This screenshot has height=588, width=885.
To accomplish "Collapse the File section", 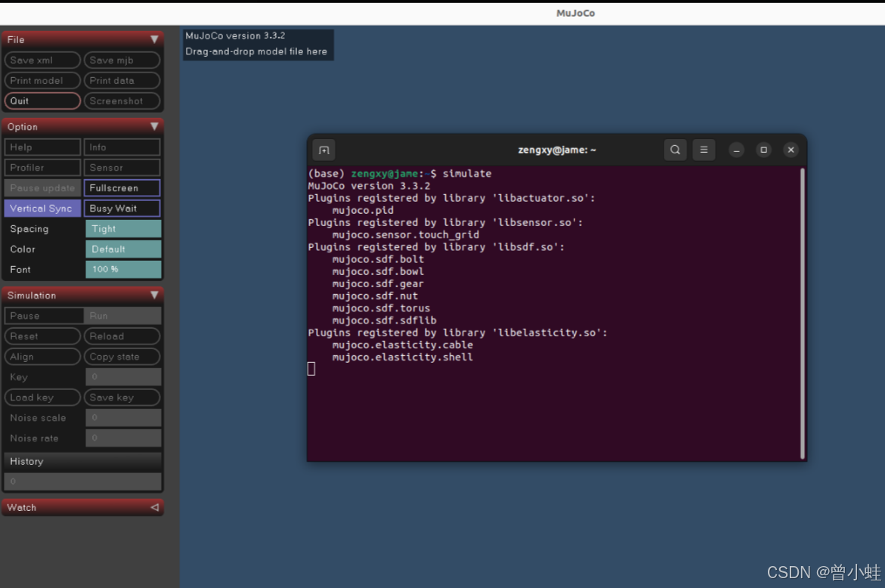I will pos(154,39).
